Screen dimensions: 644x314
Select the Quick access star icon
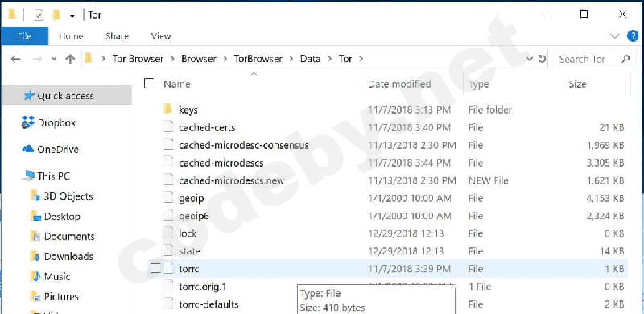point(28,96)
